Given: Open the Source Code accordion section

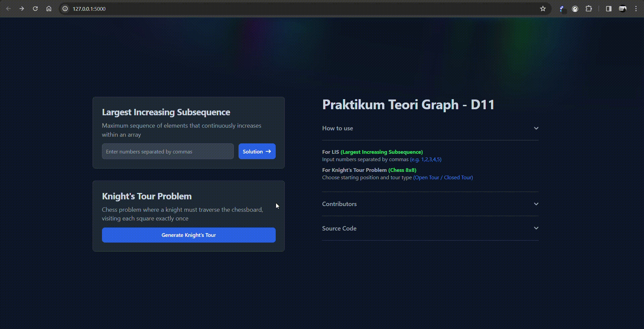Looking at the screenshot, I should click(x=339, y=228).
